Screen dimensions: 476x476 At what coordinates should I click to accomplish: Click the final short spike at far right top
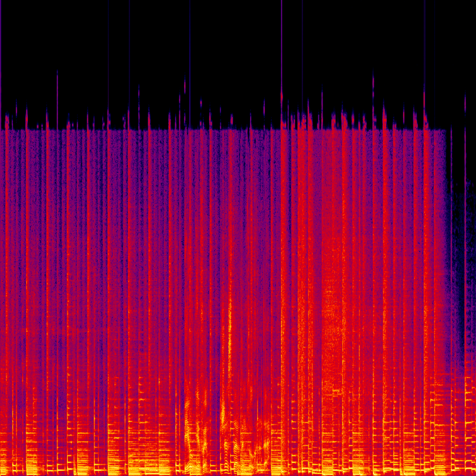click(x=465, y=107)
